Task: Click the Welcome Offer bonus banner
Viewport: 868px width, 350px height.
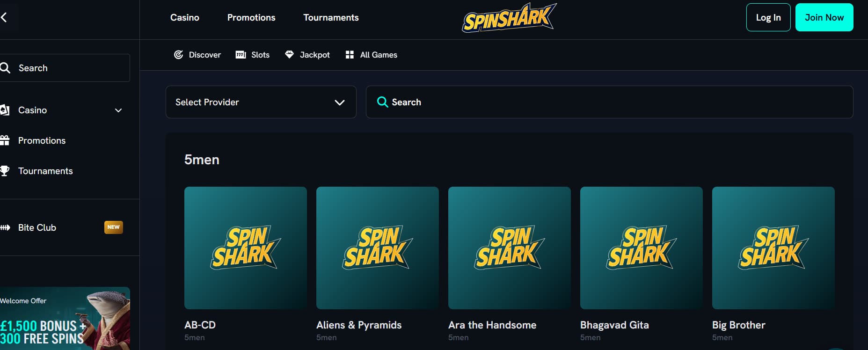Action: point(65,319)
